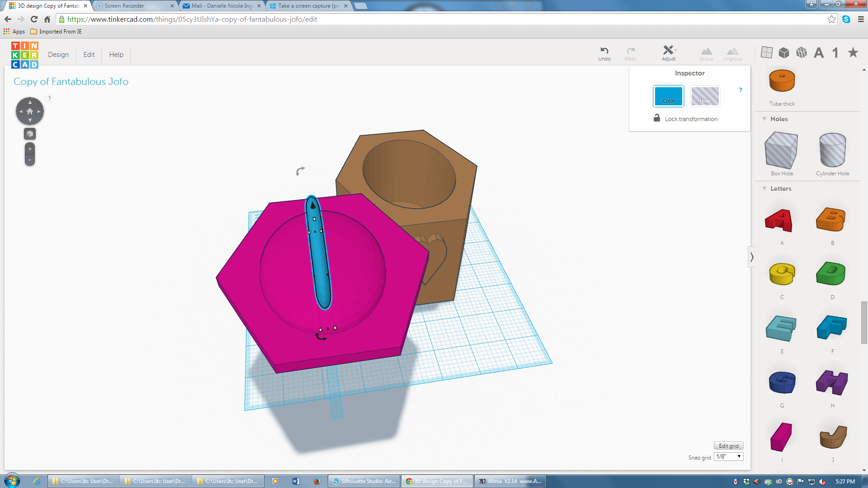Click the Edit grid button

(728, 446)
